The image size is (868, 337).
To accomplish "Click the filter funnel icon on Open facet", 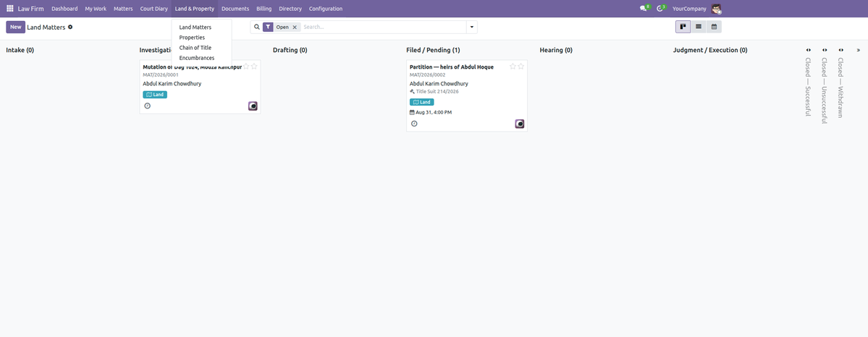I will click(x=268, y=27).
